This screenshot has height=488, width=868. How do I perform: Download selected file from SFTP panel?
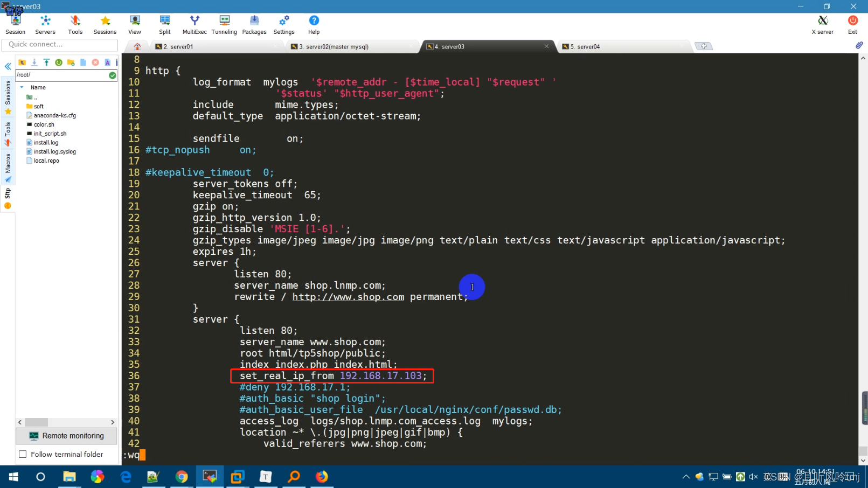click(34, 62)
